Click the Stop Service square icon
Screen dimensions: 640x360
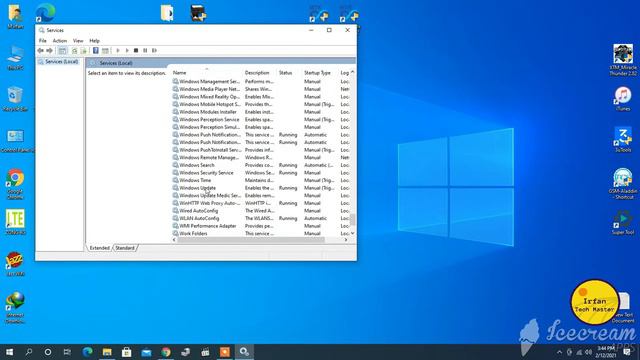[x=136, y=51]
